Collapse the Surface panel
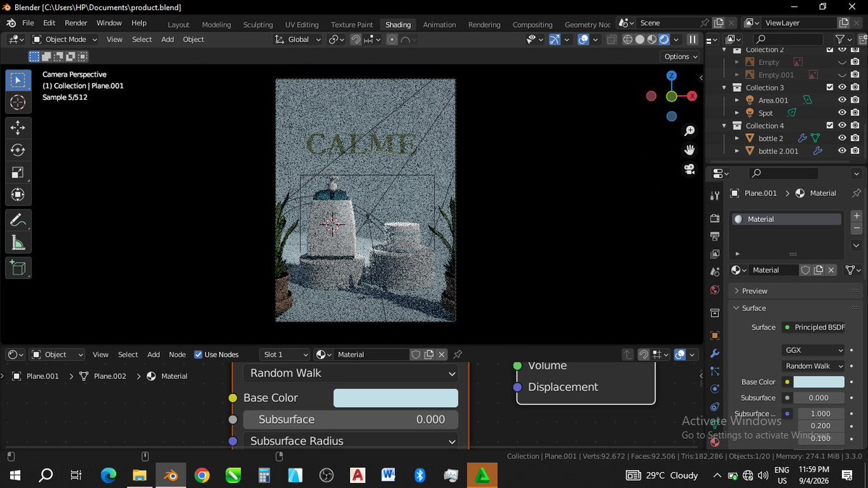Viewport: 868px width, 488px height. [x=796, y=308]
